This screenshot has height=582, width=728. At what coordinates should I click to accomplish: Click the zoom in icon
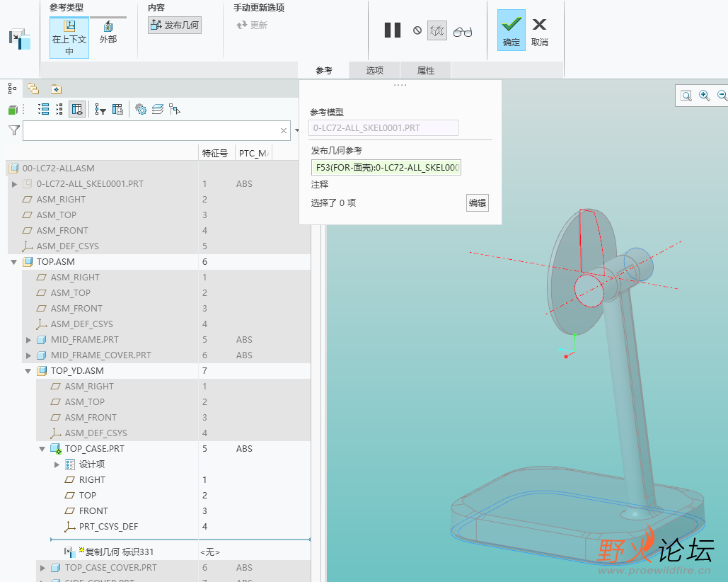coord(705,95)
